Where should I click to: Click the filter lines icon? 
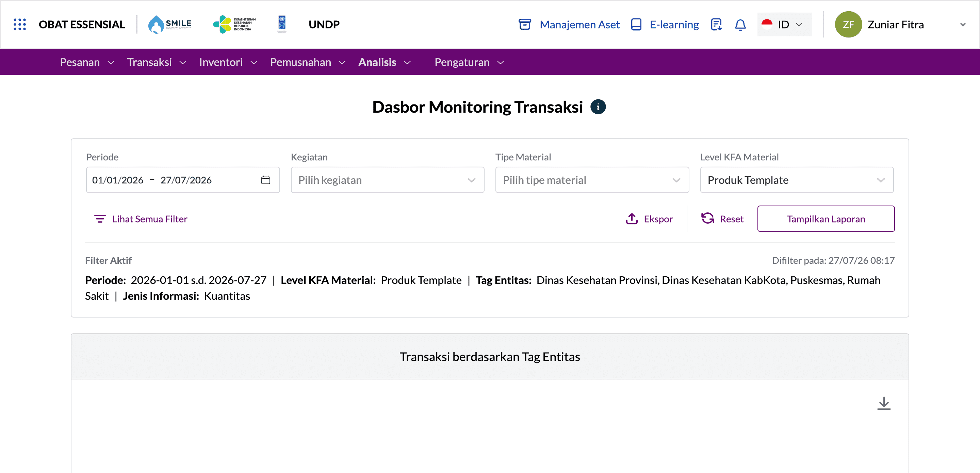click(100, 219)
